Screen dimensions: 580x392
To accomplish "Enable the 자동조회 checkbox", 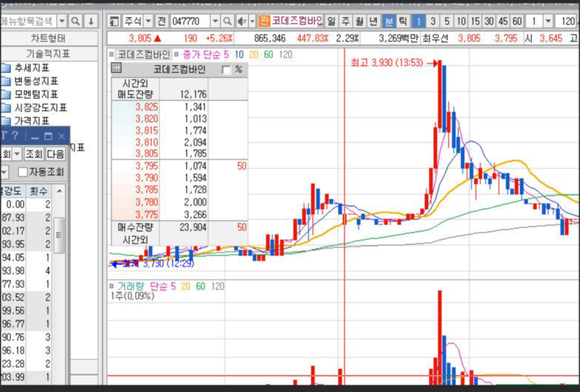I will [x=23, y=172].
